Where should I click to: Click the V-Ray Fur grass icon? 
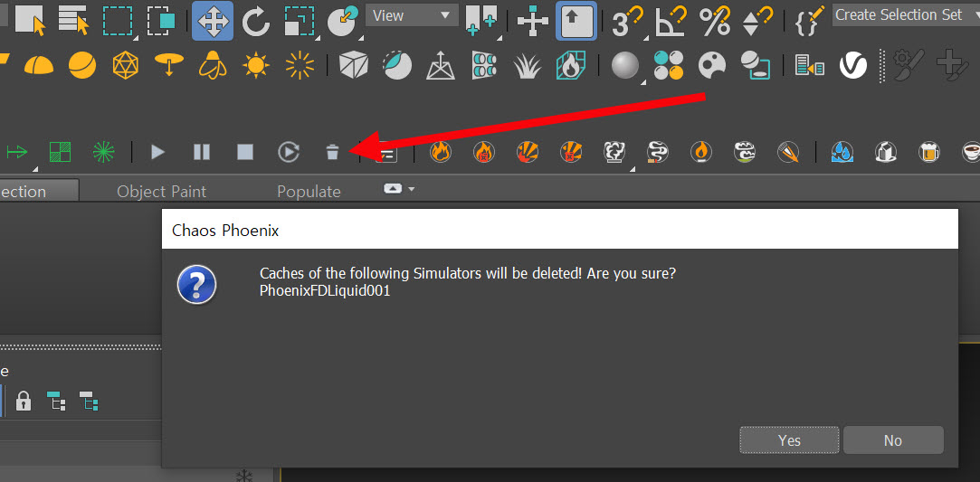[527, 66]
